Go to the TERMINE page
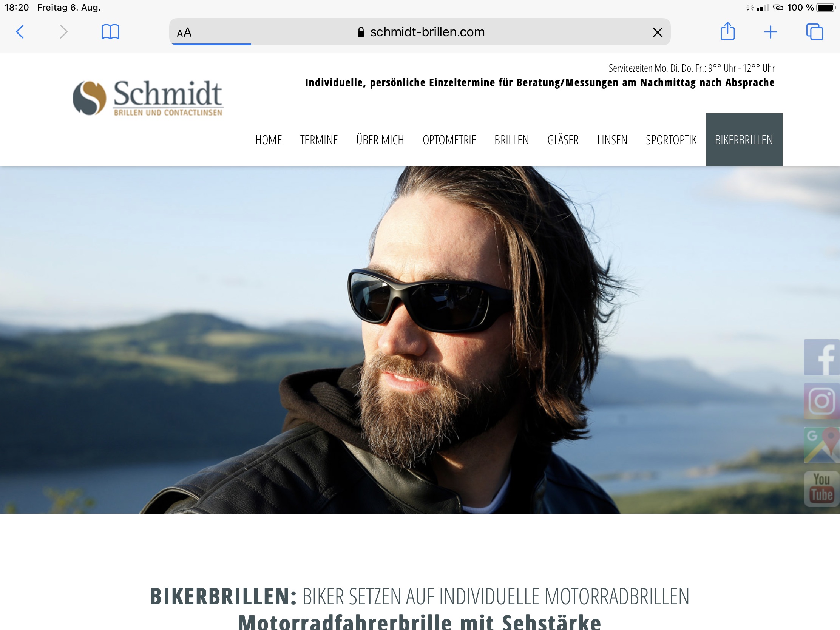The width and height of the screenshot is (840, 630). point(319,140)
